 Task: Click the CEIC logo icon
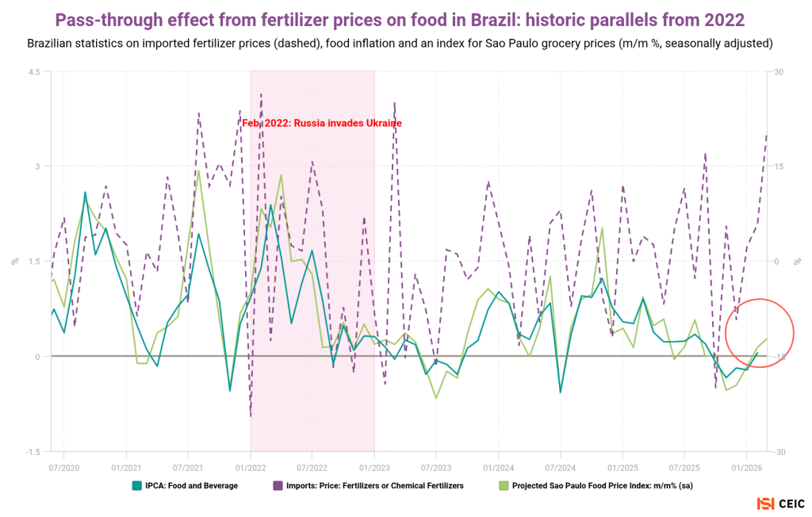(765, 504)
